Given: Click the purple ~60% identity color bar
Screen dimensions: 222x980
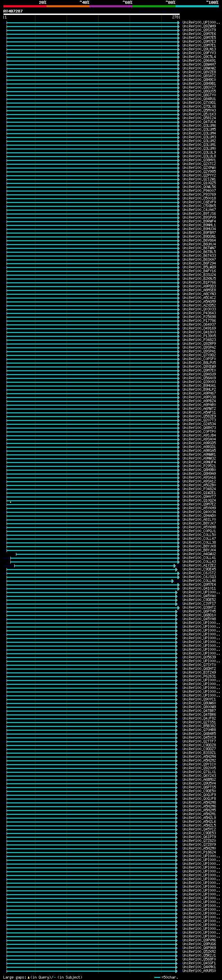Looking at the screenshot, I should 111,6.
